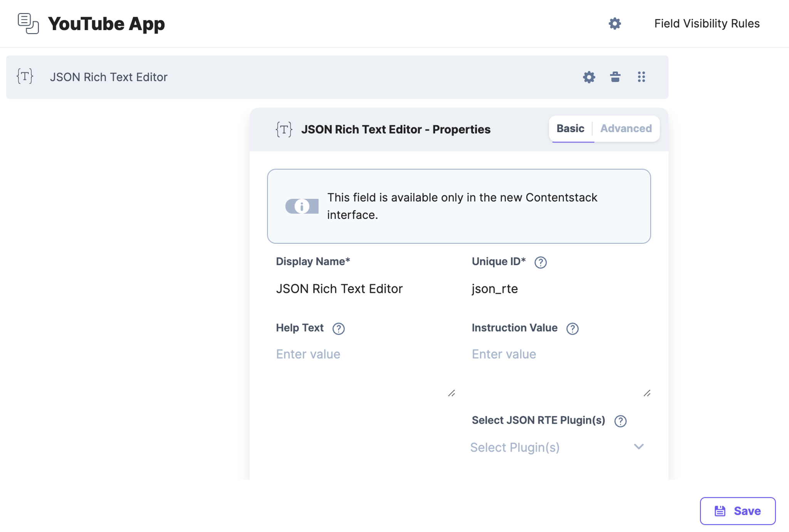Image resolution: width=789 pixels, height=532 pixels.
Task: Click the properties panel {T} icon
Action: pos(284,129)
